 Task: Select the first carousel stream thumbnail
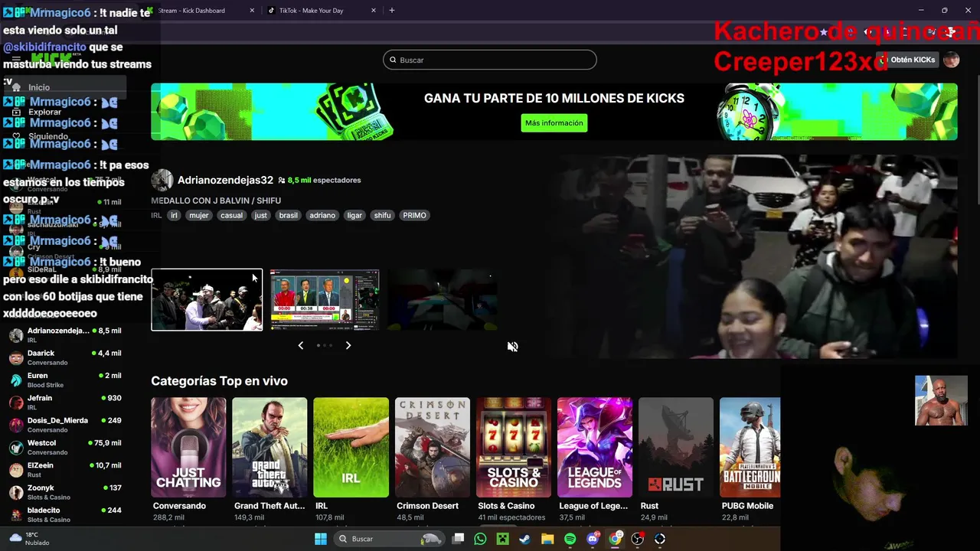point(207,300)
